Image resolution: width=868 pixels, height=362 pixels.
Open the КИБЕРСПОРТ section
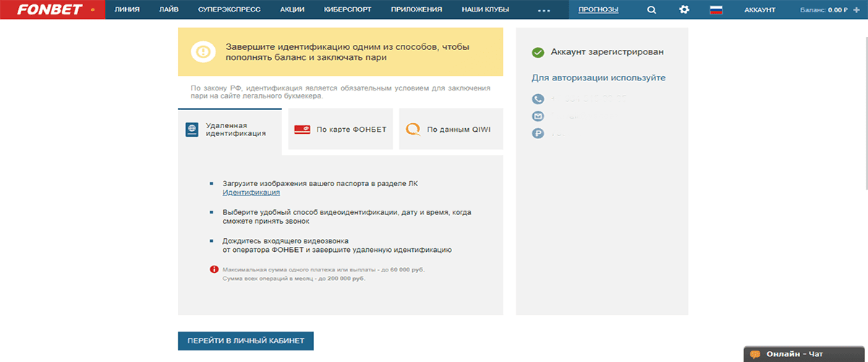pyautogui.click(x=347, y=10)
